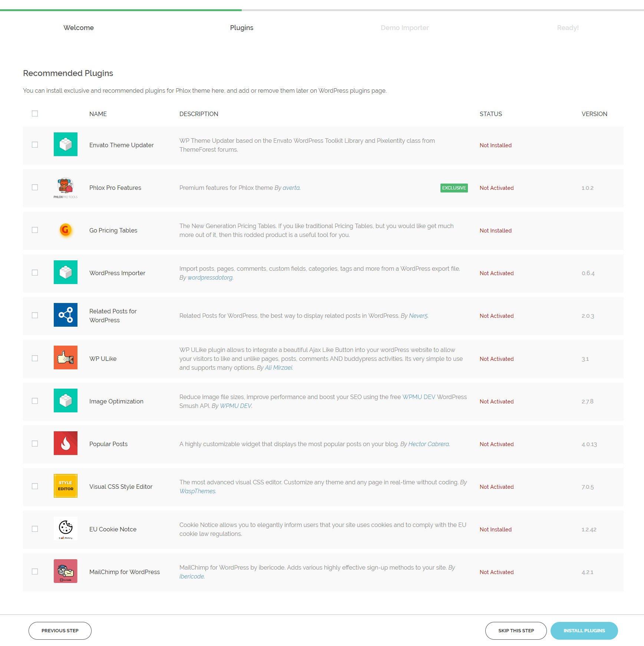Viewport: 644px width, 646px height.
Task: Click version 1.2.42 of EU Cookie Notce
Action: pyautogui.click(x=589, y=530)
